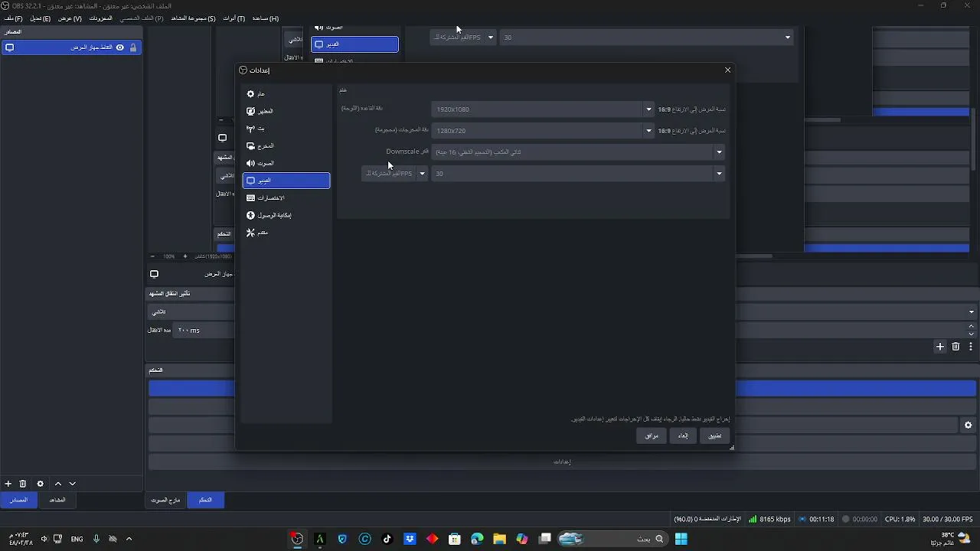This screenshot has width=980, height=551.
Task: Switch to Scenes (المشاهد) dock tab
Action: coord(57,500)
